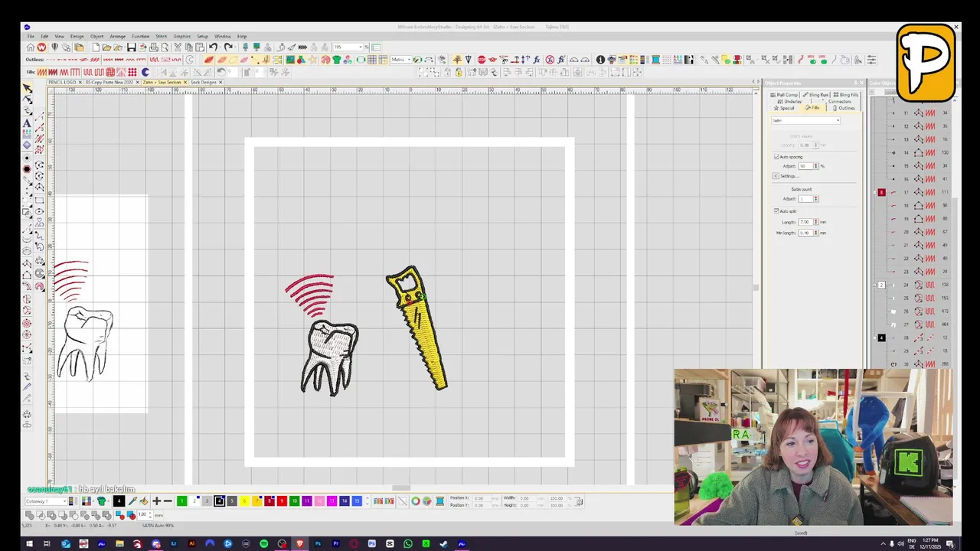Select the Lettering A tool
The width and height of the screenshot is (980, 551).
28,122
